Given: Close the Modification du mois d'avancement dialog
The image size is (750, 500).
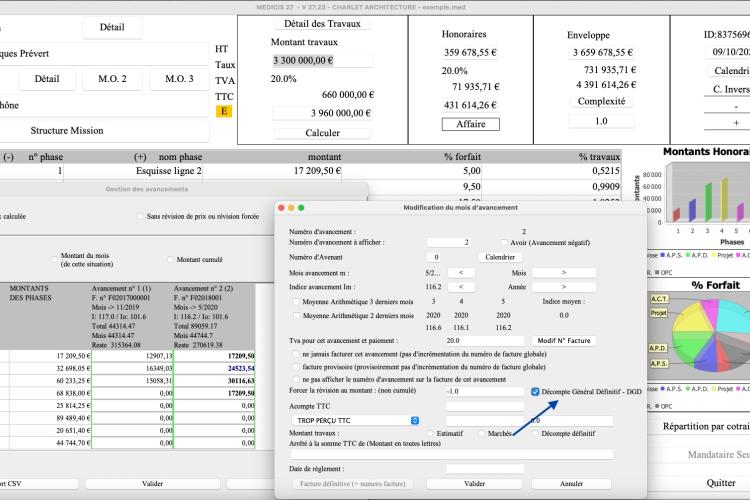Looking at the screenshot, I should (x=281, y=208).
